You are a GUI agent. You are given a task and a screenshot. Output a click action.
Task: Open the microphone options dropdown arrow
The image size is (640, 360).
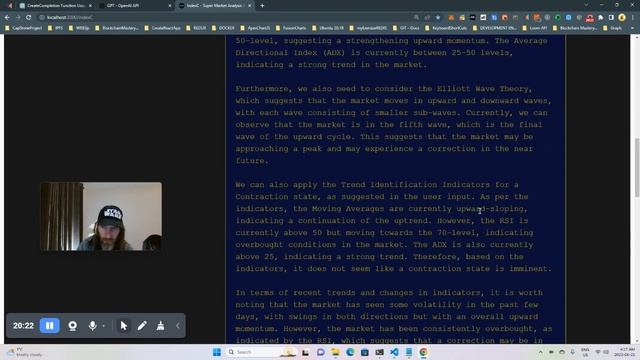104,326
